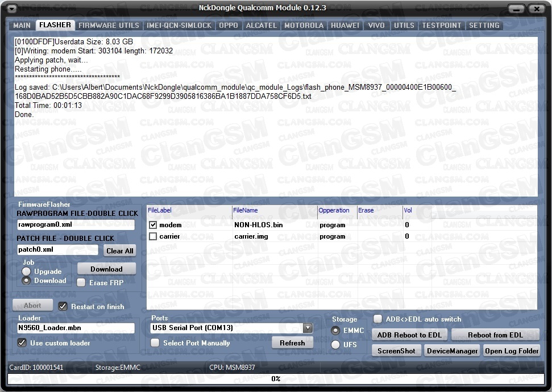This screenshot has width=552, height=392.
Task: Open the SETTING tab
Action: (x=484, y=26)
